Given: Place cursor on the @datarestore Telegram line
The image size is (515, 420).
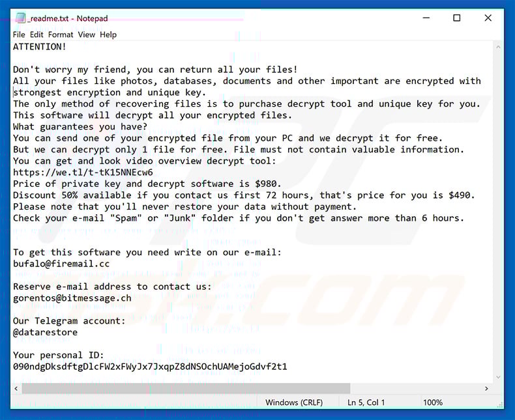Looking at the screenshot, I should click(46, 332).
